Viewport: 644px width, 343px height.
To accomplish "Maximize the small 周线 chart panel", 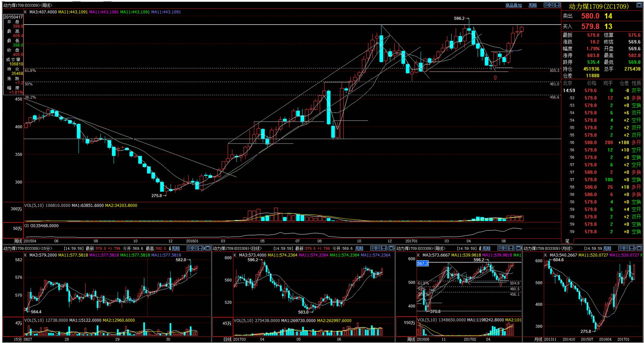I will [518, 248].
